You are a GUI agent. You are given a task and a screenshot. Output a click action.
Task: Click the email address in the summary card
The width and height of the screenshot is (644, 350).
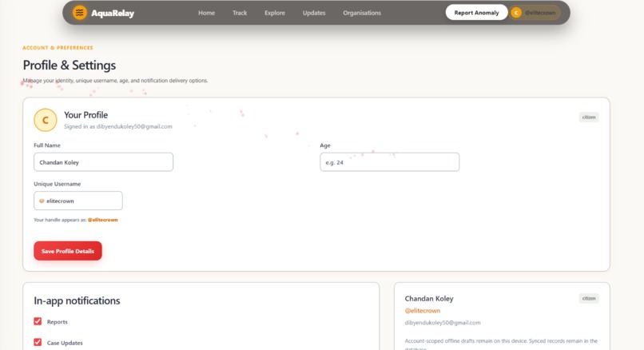[x=443, y=323]
